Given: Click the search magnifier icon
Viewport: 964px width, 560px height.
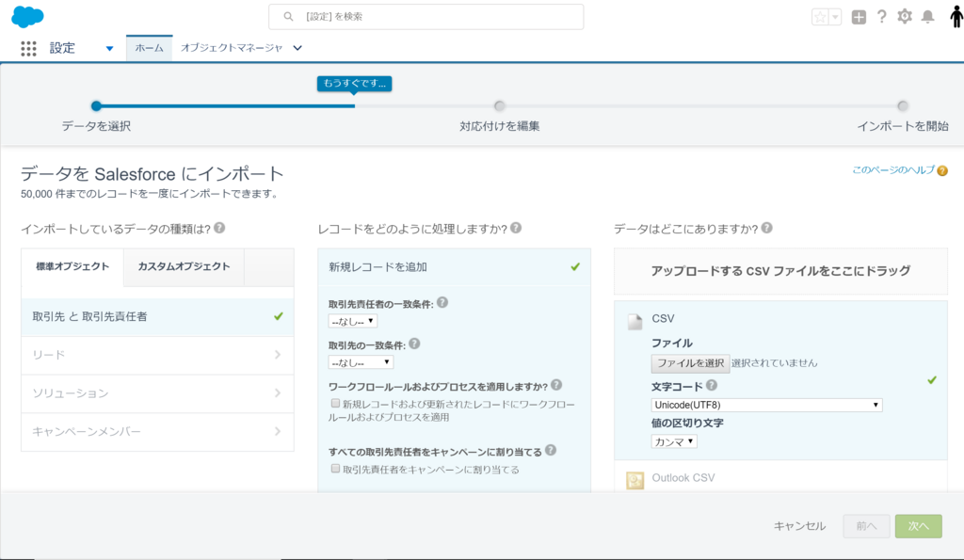Looking at the screenshot, I should coord(288,17).
